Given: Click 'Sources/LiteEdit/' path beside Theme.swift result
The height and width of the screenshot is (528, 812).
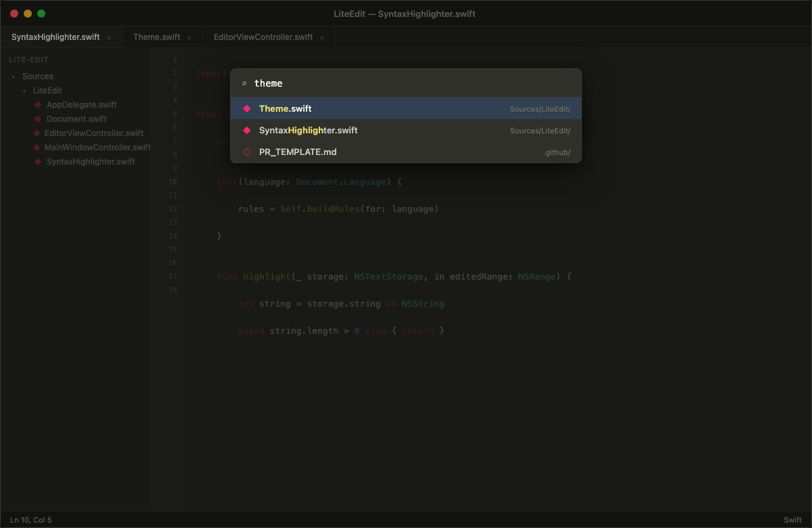Looking at the screenshot, I should pos(540,109).
